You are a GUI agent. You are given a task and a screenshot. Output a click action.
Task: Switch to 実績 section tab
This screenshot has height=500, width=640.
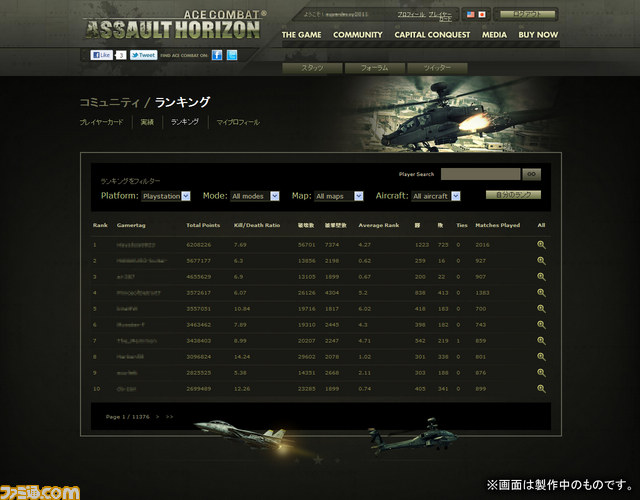coord(147,122)
